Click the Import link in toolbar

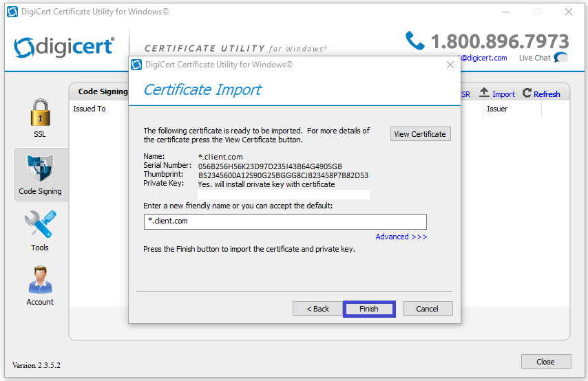click(x=503, y=94)
